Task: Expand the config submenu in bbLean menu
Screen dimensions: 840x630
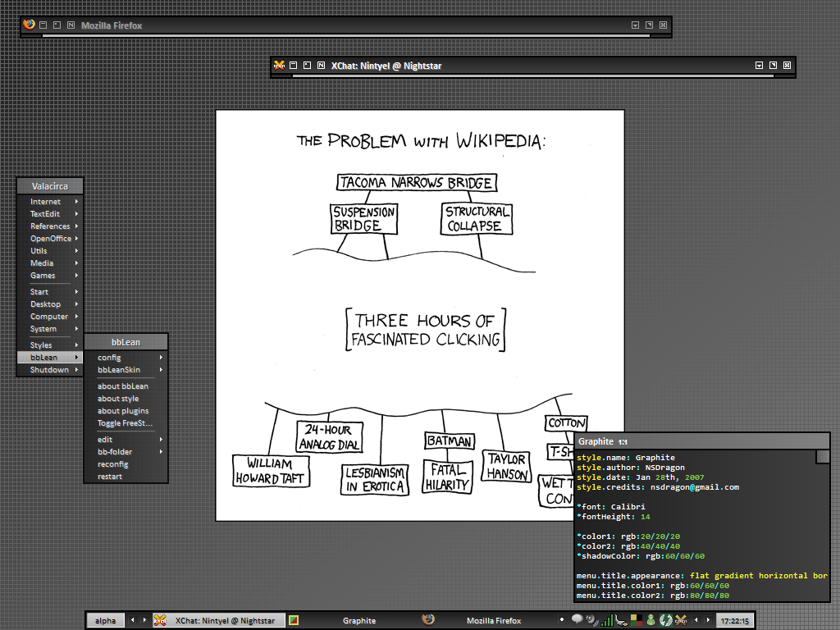Action: pyautogui.click(x=126, y=358)
